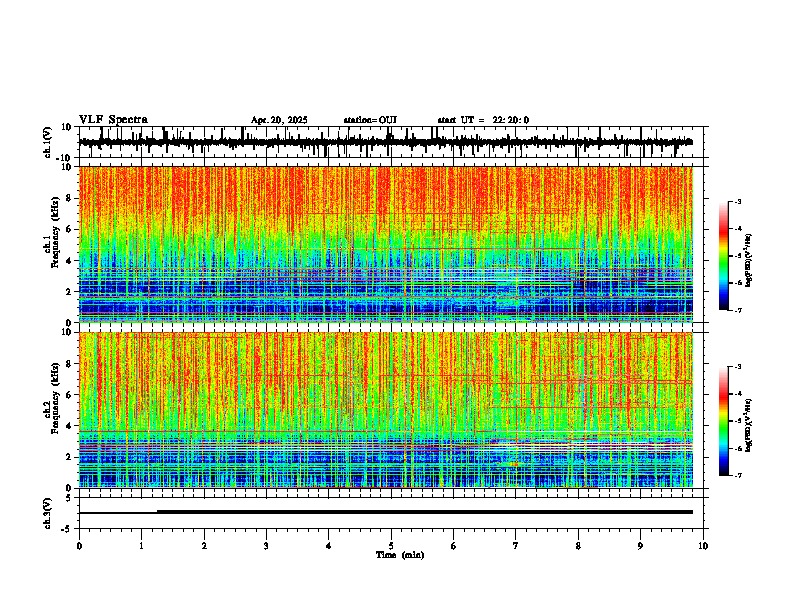Click the "-3" label atop ch.1 colorbar
The width and height of the screenshot is (792, 612).
(x=738, y=201)
